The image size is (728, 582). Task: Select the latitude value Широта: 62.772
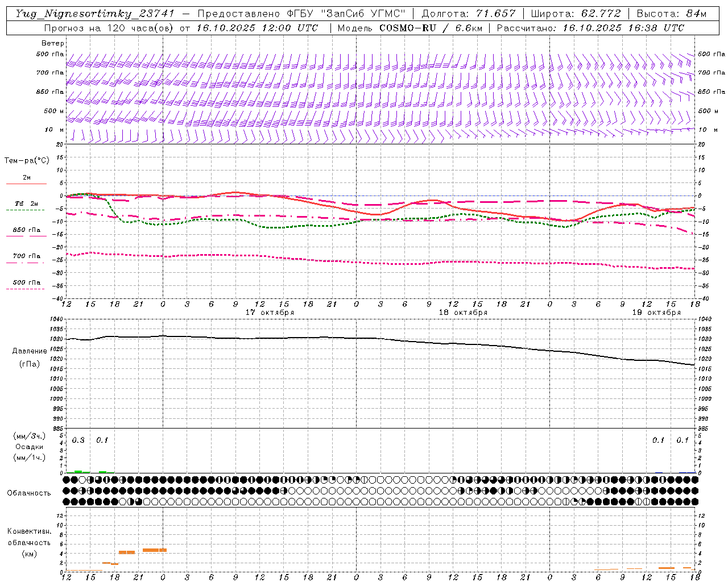(576, 14)
